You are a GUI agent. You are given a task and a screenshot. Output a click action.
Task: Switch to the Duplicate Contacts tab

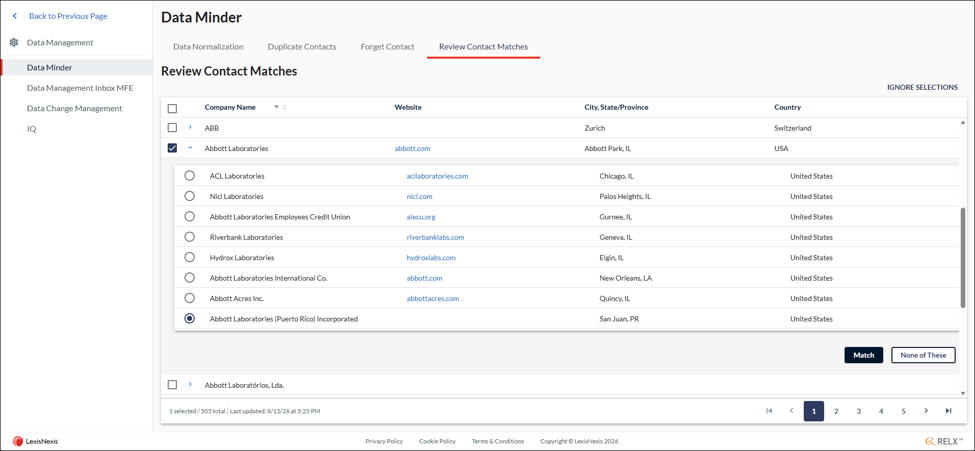[x=302, y=47]
